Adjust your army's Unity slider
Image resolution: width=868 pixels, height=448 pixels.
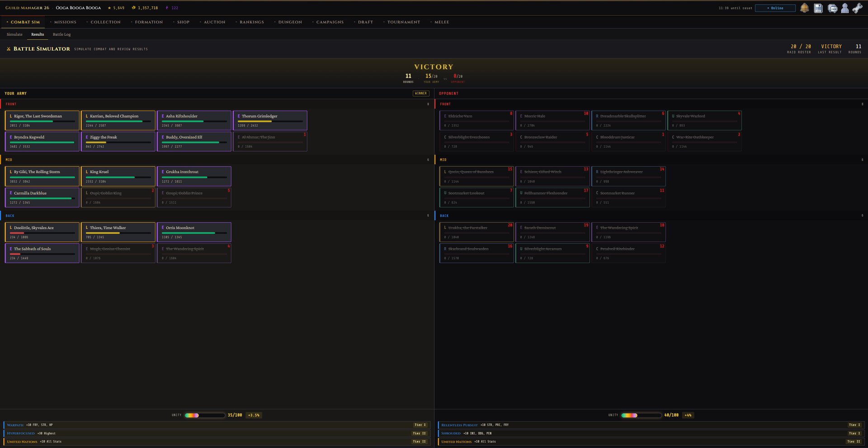(204, 415)
